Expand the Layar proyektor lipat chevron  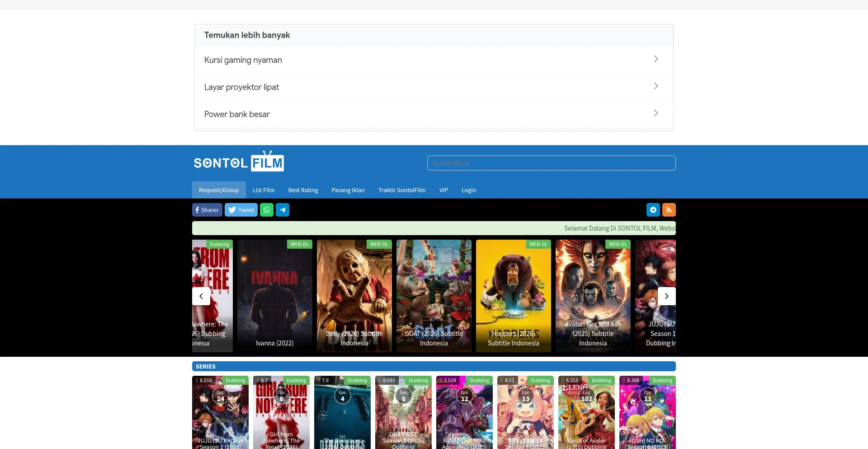click(656, 86)
